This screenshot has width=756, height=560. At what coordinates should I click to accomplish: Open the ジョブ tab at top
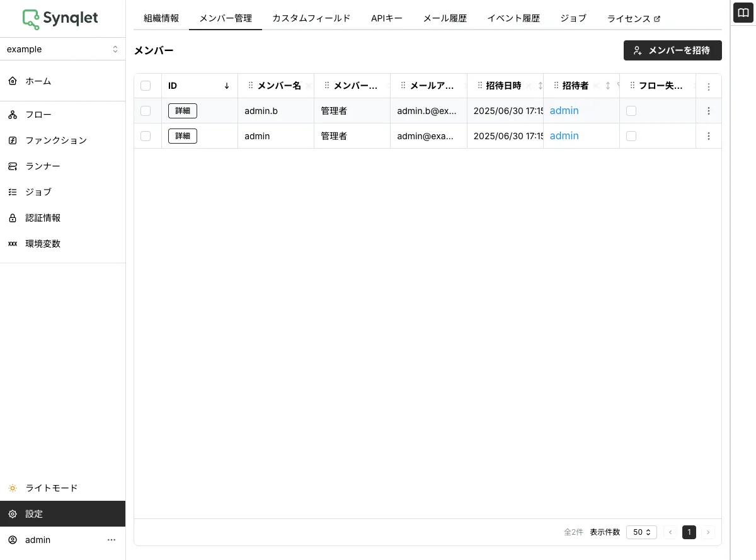tap(573, 18)
